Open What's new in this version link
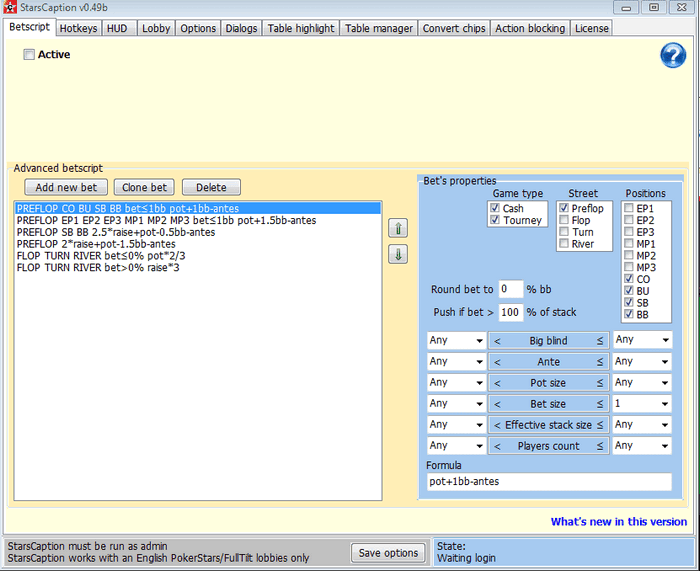This screenshot has width=700, height=571. coord(618,521)
